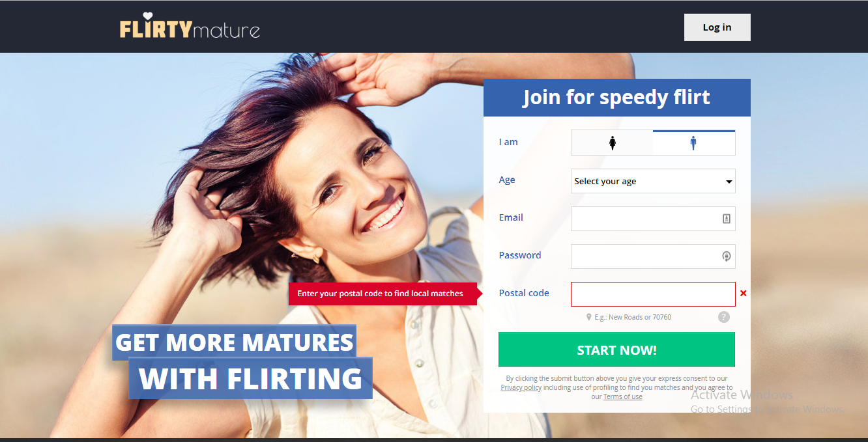Click the Join for speedy flirt header
Image resolution: width=868 pixels, height=442 pixels.
tap(616, 98)
